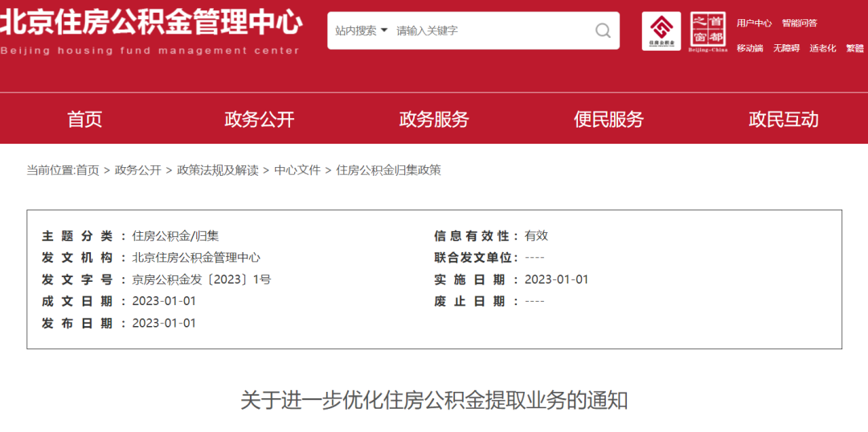Enable 适老化 elderly-friendly mode
868x432 pixels.
point(823,48)
